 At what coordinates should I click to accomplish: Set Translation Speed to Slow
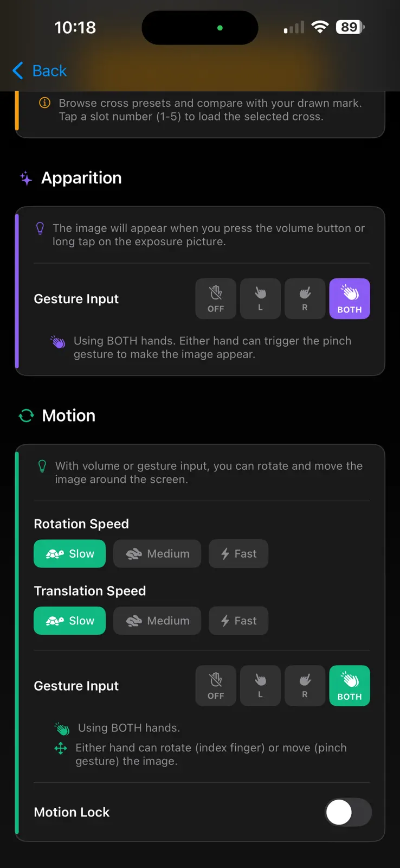(x=70, y=621)
